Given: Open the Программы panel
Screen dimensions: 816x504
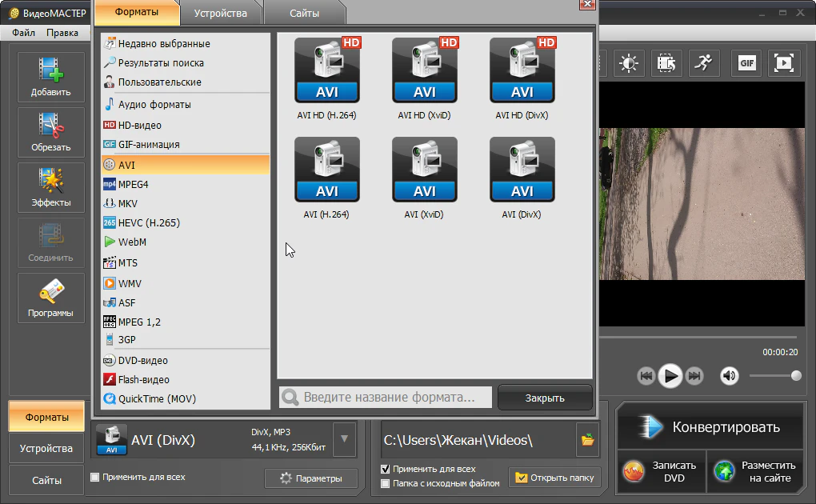Looking at the screenshot, I should coord(50,298).
